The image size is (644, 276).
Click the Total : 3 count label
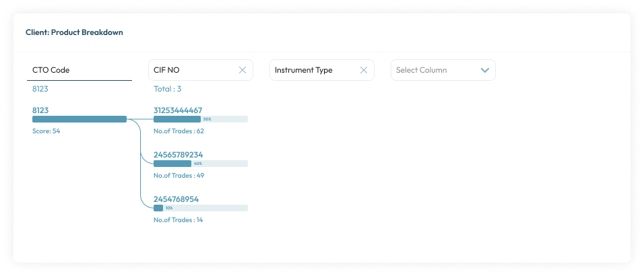pyautogui.click(x=168, y=89)
